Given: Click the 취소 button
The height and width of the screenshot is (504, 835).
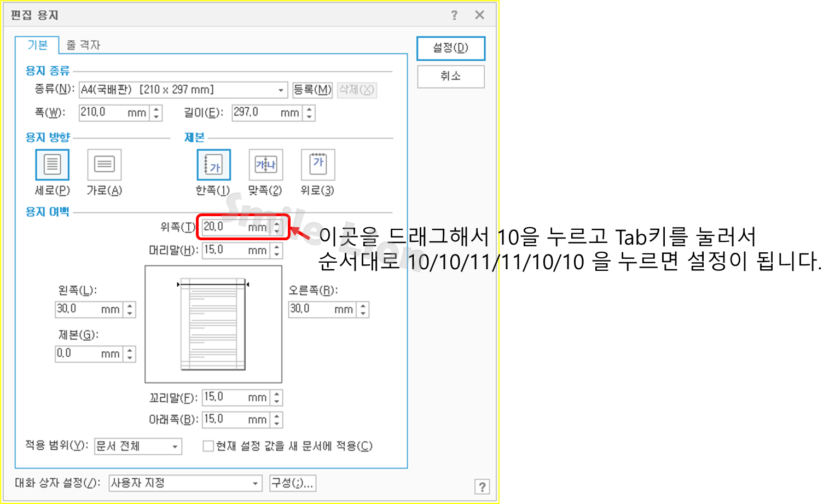Looking at the screenshot, I should (451, 77).
